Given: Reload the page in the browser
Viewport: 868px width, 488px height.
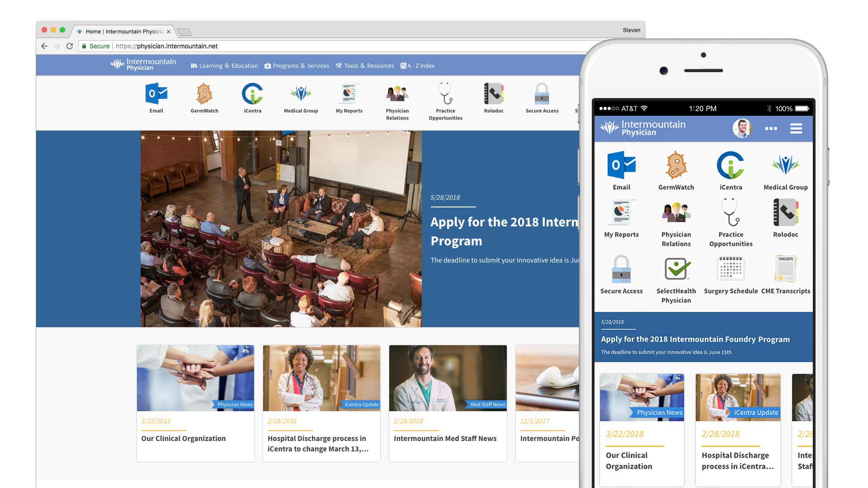Looking at the screenshot, I should pyautogui.click(x=70, y=46).
